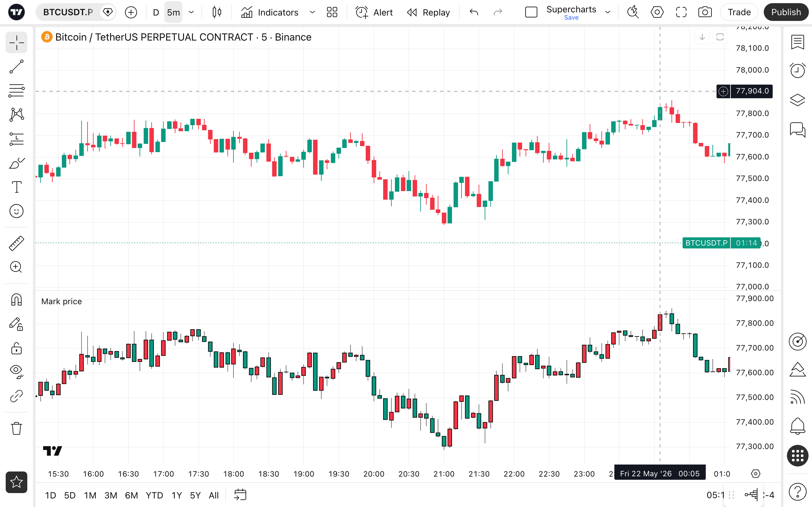This screenshot has width=812, height=507.
Task: Pick the ruler measure tool
Action: [x=16, y=243]
